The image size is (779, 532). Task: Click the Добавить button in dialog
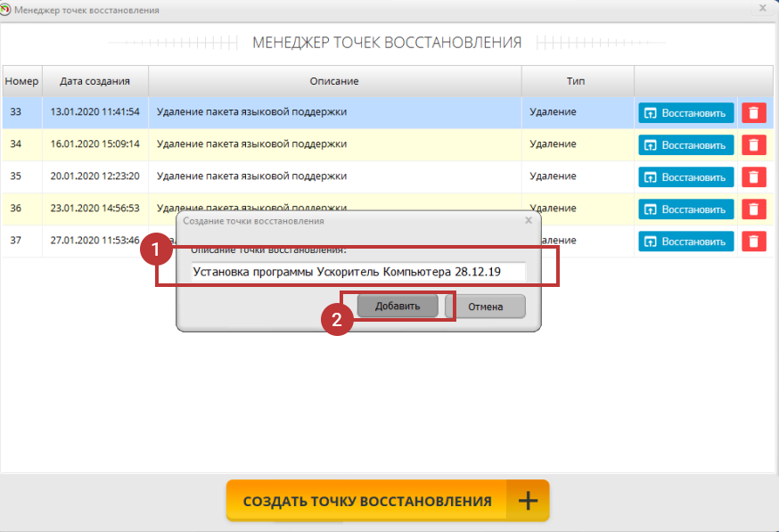tap(397, 306)
